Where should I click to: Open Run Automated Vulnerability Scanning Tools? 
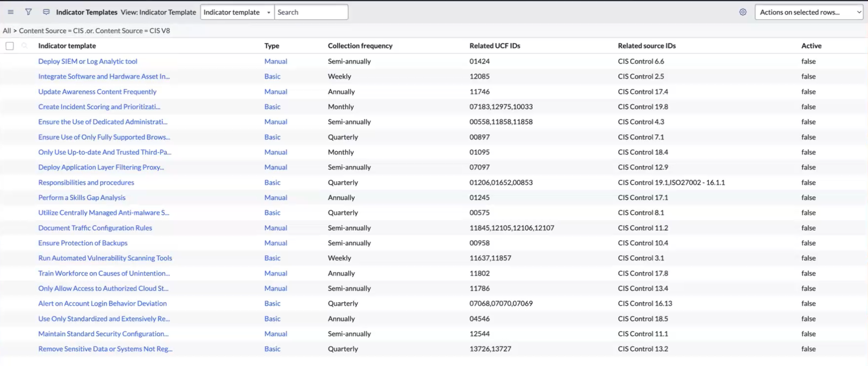pos(105,258)
